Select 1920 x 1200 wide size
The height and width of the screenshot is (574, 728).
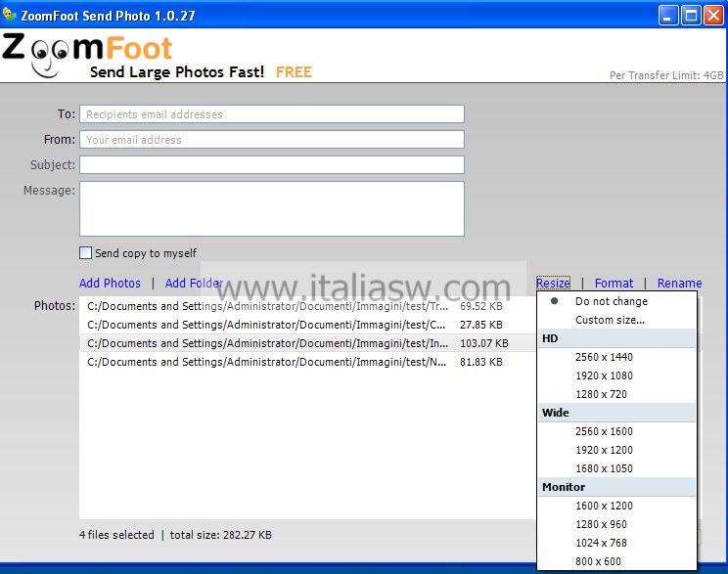pyautogui.click(x=617, y=450)
